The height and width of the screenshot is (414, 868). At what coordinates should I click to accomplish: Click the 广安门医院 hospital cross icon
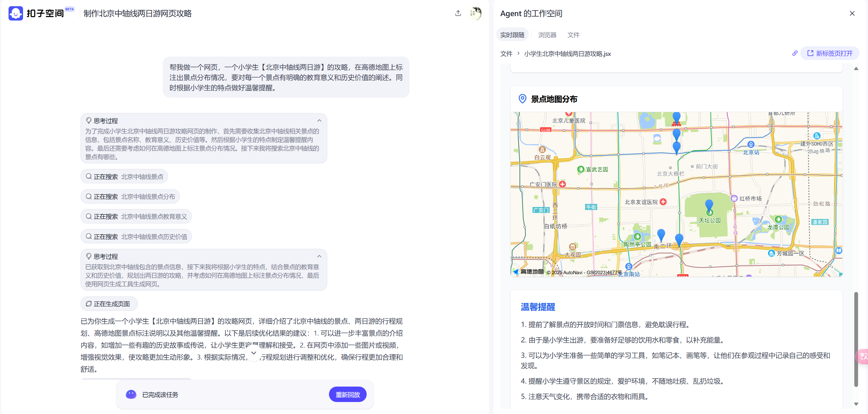click(562, 184)
